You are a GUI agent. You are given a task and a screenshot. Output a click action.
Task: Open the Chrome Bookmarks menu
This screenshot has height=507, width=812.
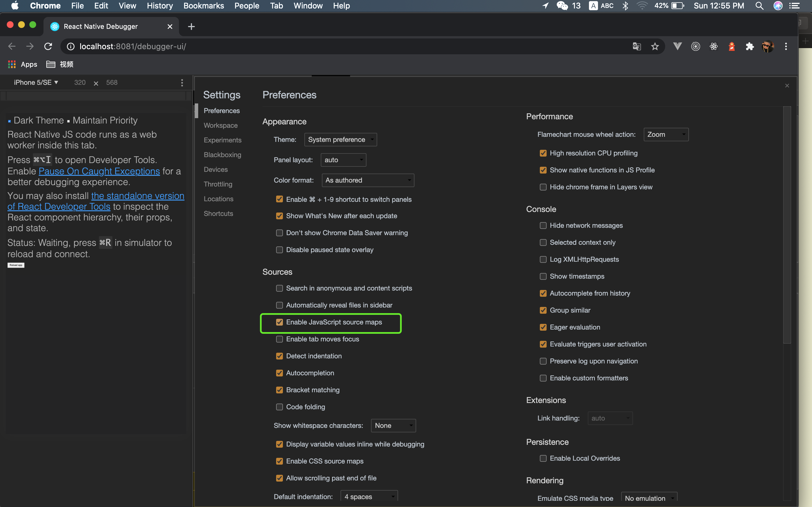coord(204,6)
